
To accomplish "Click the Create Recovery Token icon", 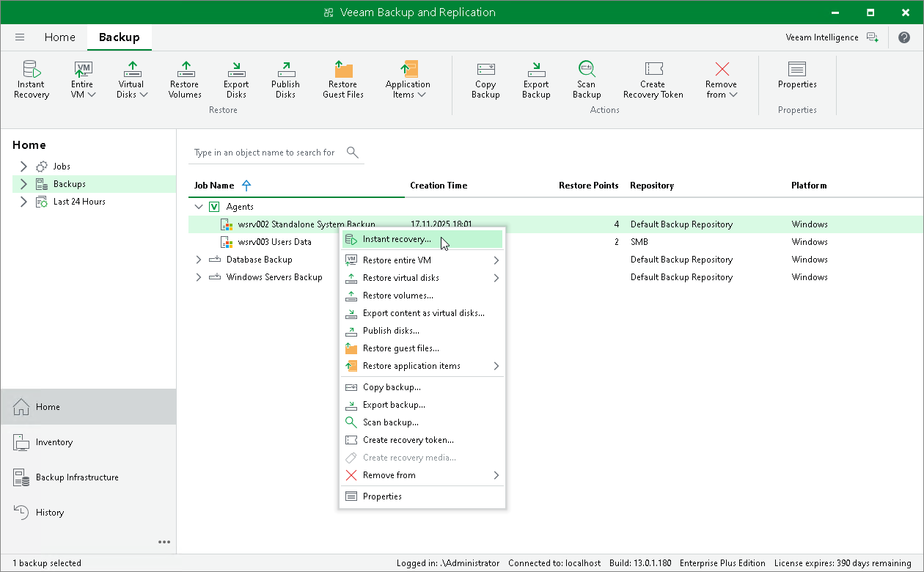I will click(653, 70).
